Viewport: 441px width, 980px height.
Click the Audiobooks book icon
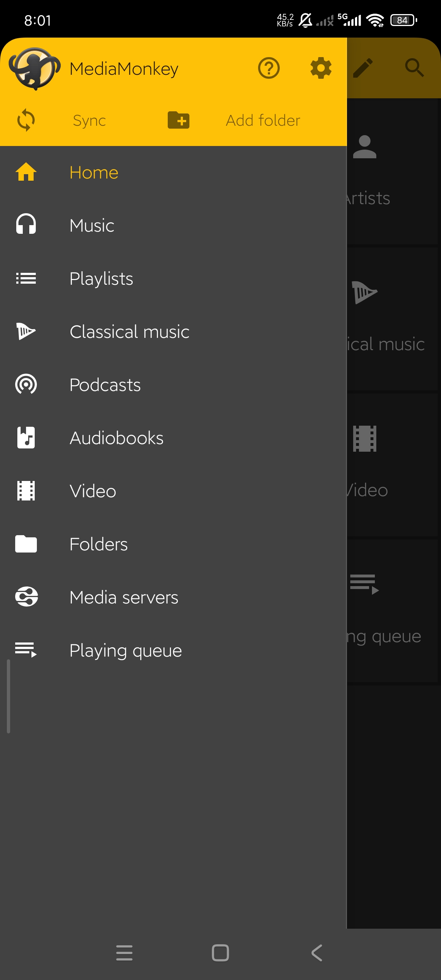point(26,438)
